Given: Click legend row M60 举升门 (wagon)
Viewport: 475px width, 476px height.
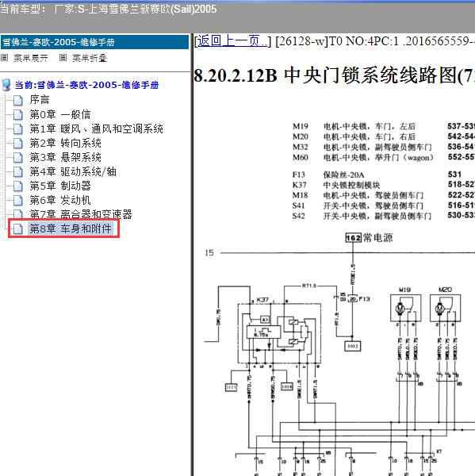Looking at the screenshot, I should tap(383, 157).
